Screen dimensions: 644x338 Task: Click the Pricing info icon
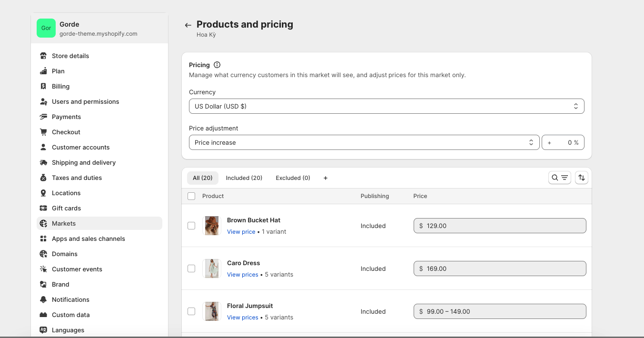217,65
